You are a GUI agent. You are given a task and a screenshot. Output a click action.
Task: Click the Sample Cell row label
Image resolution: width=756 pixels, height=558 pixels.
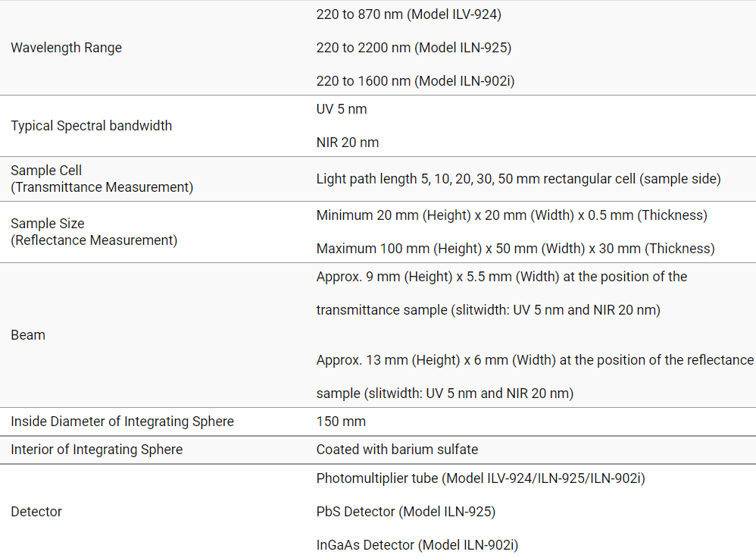(x=102, y=179)
